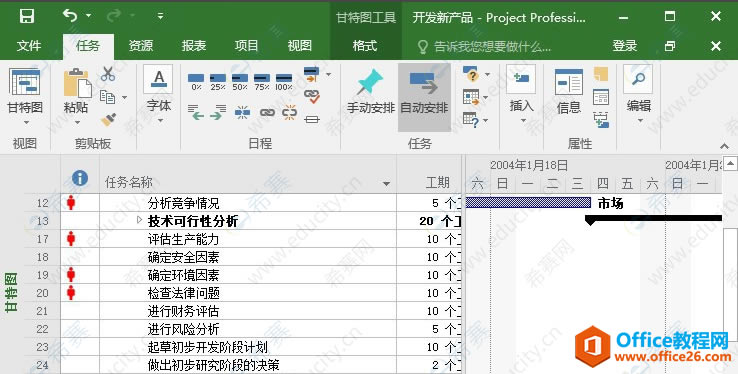Switch to 自动安排 auto scheduling
Screen dimensions: 738x374
(424, 96)
